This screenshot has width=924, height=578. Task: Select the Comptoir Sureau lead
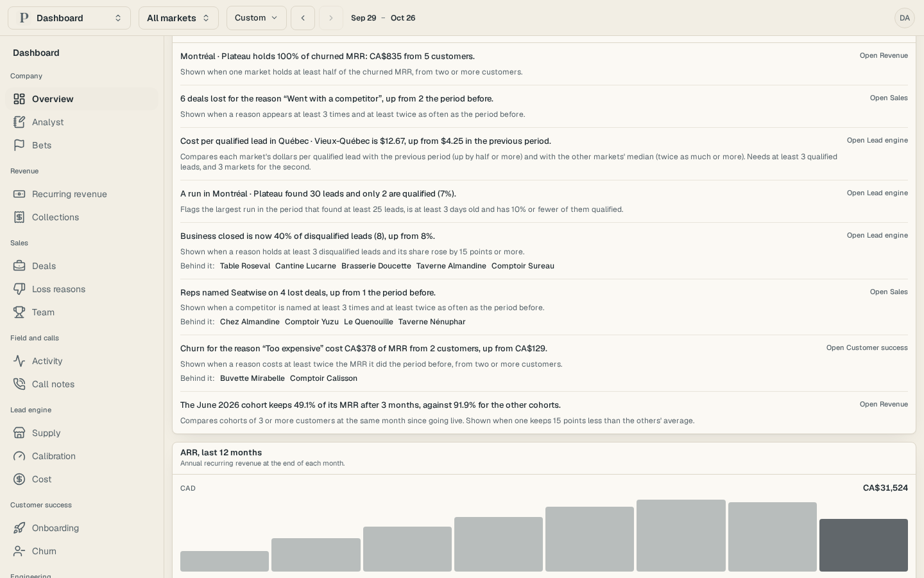pyautogui.click(x=523, y=266)
